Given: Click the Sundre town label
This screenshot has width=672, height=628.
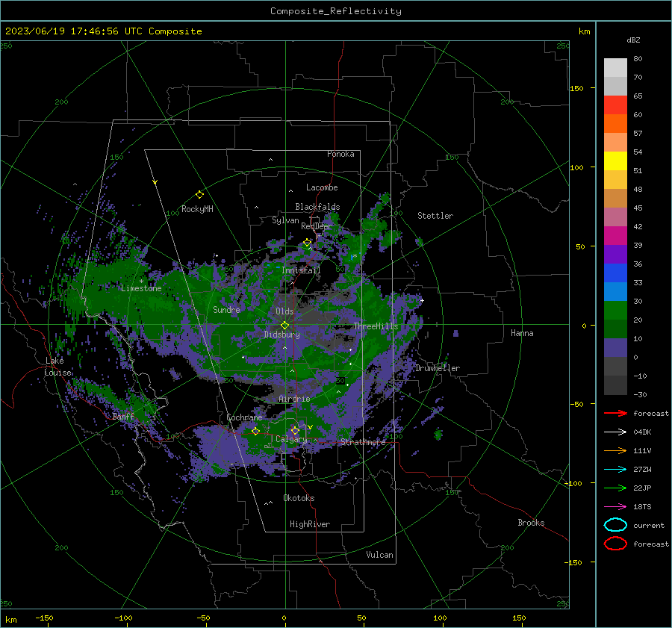Looking at the screenshot, I should 226,309.
